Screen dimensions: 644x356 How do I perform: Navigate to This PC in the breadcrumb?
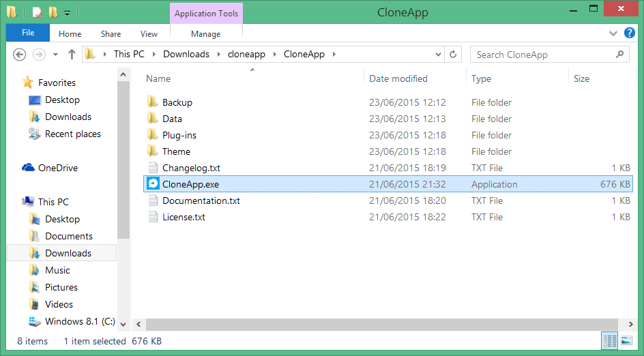tap(129, 54)
